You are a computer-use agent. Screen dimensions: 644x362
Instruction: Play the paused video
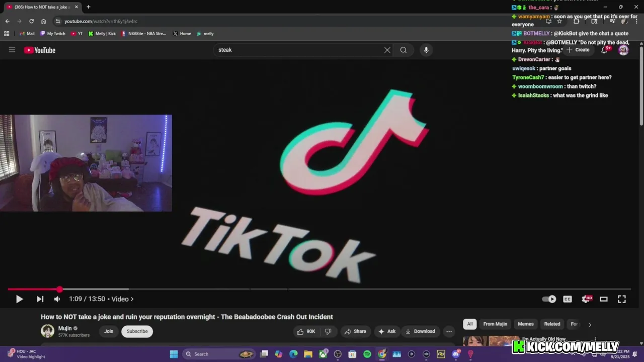coord(19,299)
